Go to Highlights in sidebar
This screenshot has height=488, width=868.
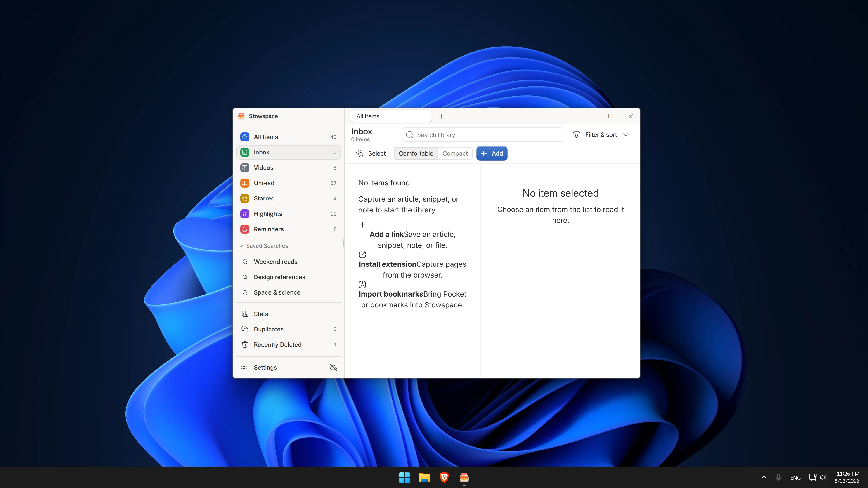[289, 214]
